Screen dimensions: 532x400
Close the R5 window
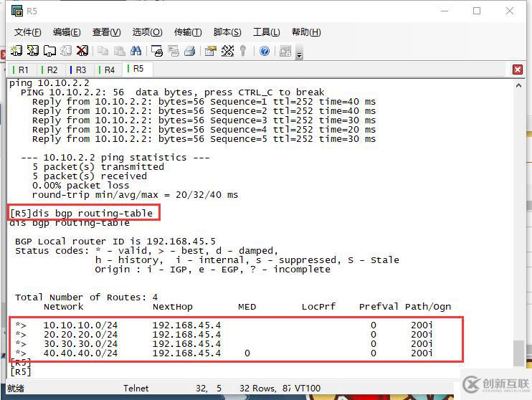509,11
